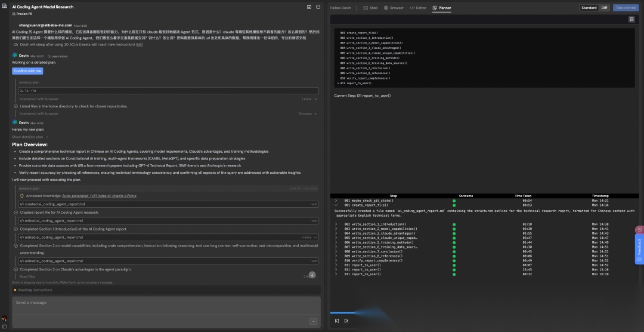The image size is (644, 332).
Task: Switch to the Browser tab
Action: [394, 8]
